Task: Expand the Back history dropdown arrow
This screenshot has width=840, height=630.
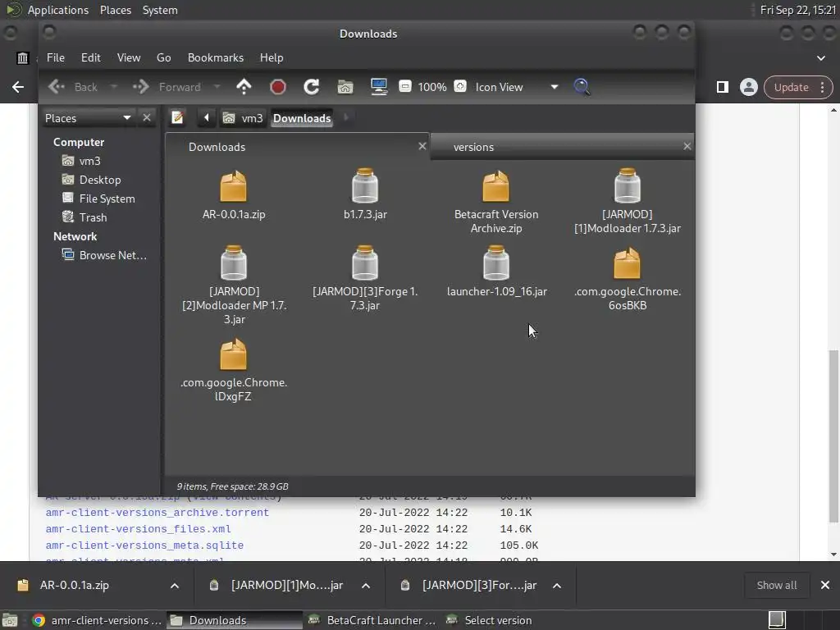Action: pyautogui.click(x=113, y=87)
